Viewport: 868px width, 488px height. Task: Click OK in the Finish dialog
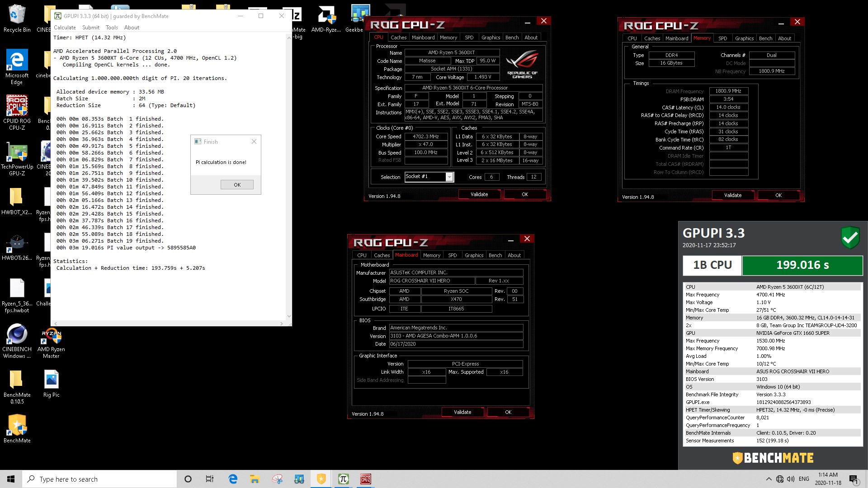click(x=237, y=185)
